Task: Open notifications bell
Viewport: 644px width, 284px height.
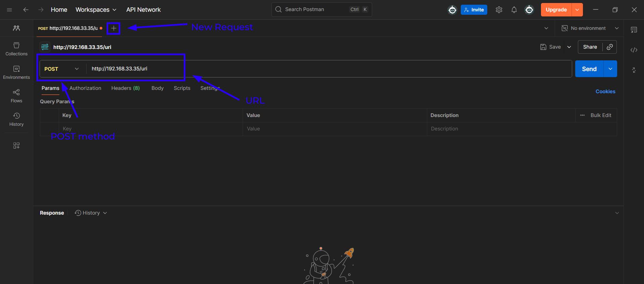Action: pos(514,10)
